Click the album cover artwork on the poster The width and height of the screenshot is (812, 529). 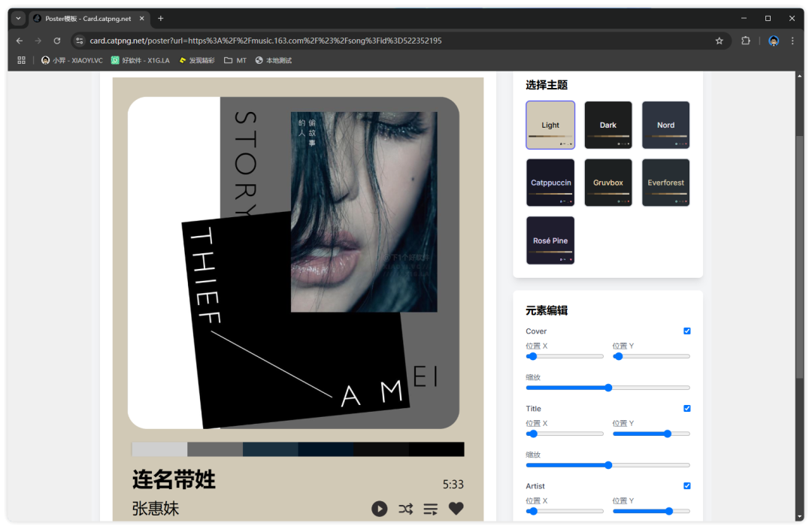coord(294,263)
